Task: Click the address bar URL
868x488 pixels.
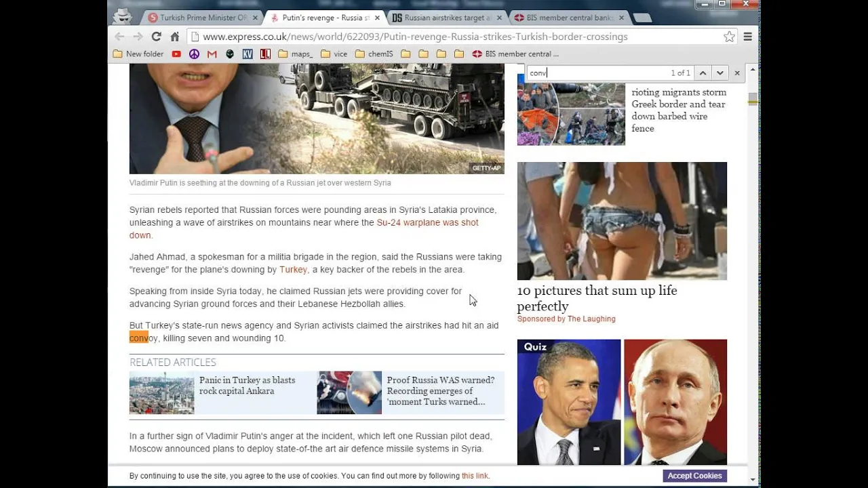Action: pyautogui.click(x=415, y=37)
